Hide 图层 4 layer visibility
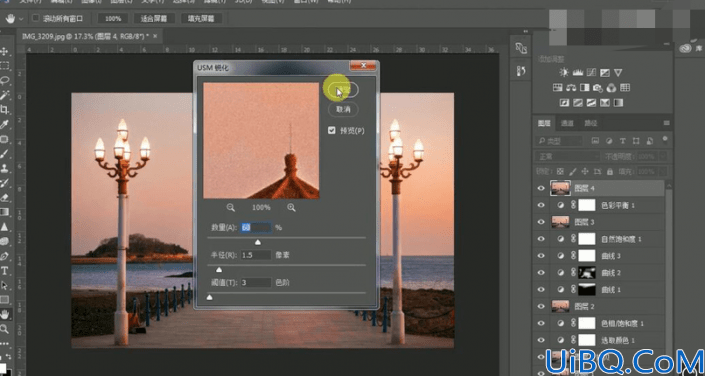Screen dimensions: 705x376 point(541,188)
